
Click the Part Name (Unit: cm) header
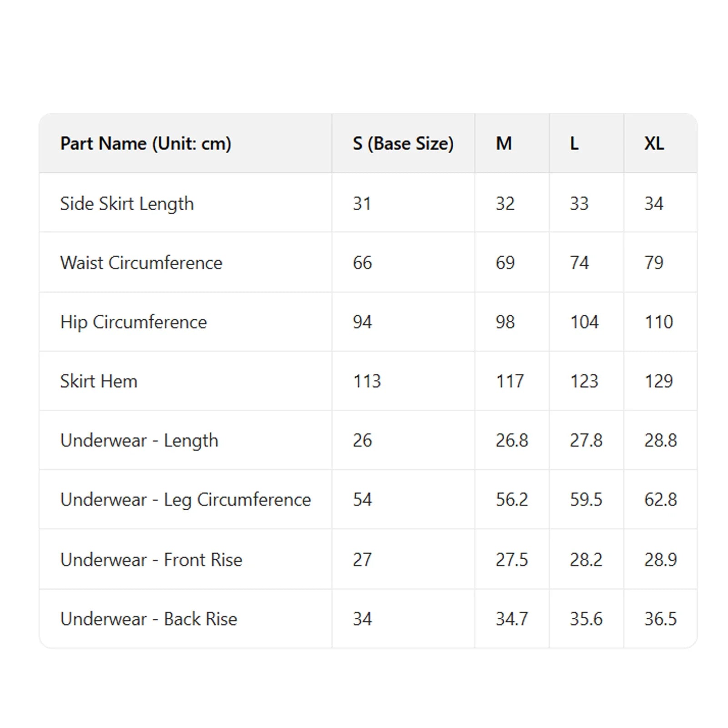click(x=146, y=144)
